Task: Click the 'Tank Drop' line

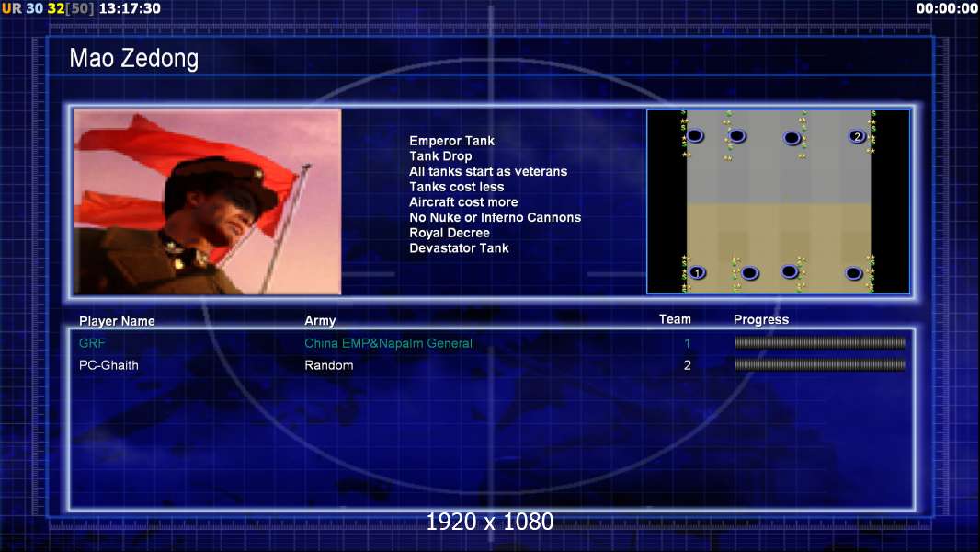Action: coord(440,156)
